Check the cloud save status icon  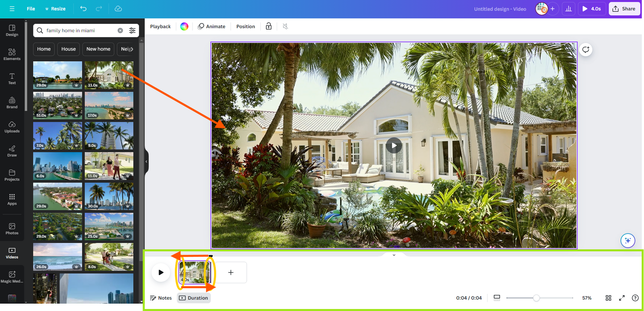tap(118, 9)
